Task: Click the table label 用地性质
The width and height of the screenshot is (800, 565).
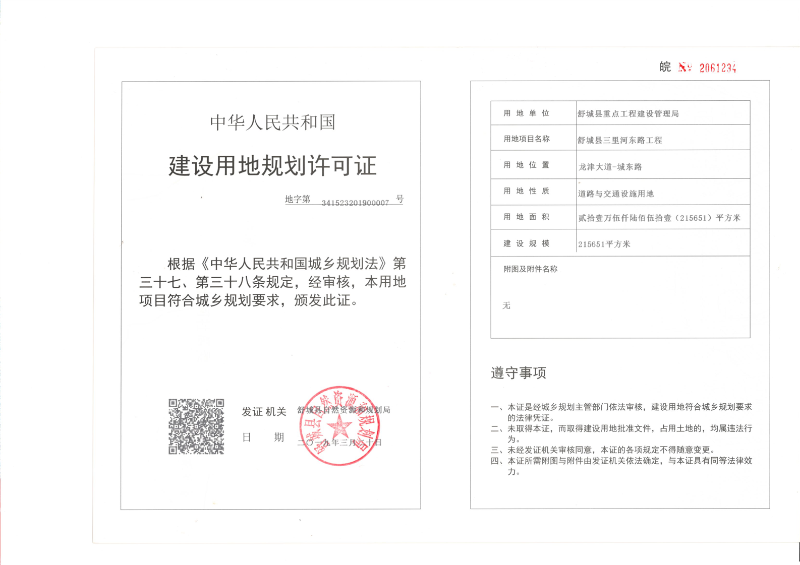Action: point(527,191)
